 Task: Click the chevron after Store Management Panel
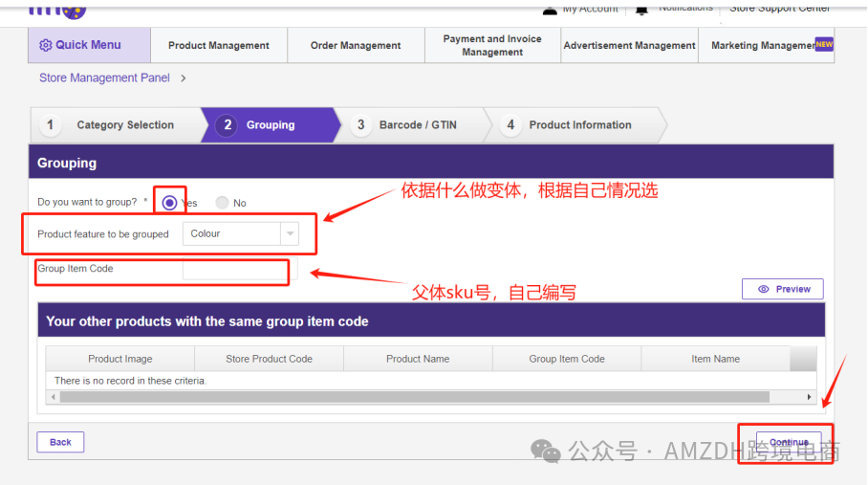click(x=184, y=78)
